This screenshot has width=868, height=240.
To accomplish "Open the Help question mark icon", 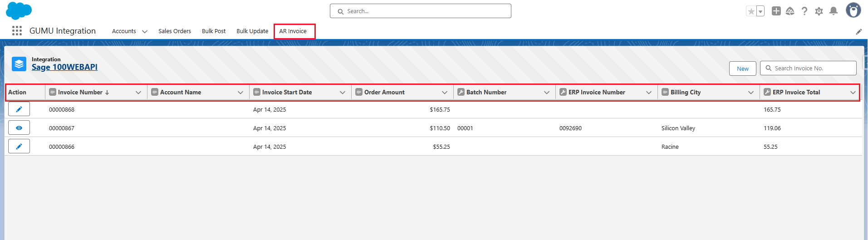I will coord(804,11).
